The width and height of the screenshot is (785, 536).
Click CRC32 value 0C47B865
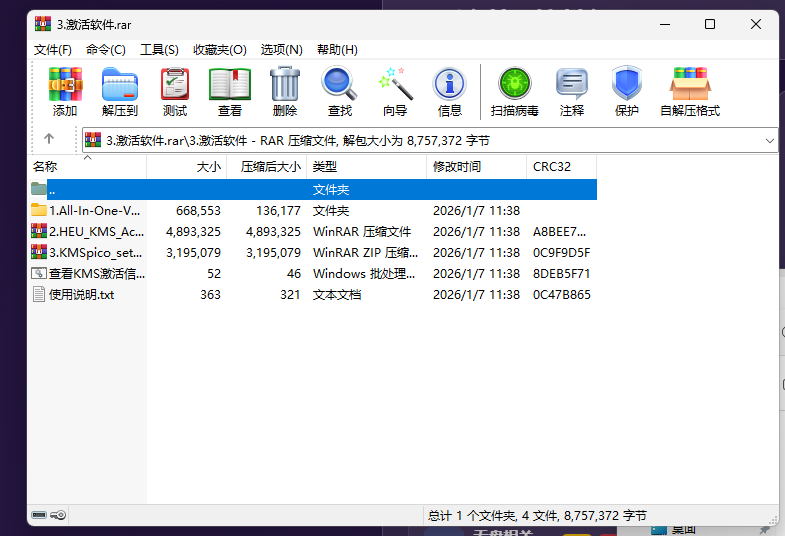(x=562, y=295)
